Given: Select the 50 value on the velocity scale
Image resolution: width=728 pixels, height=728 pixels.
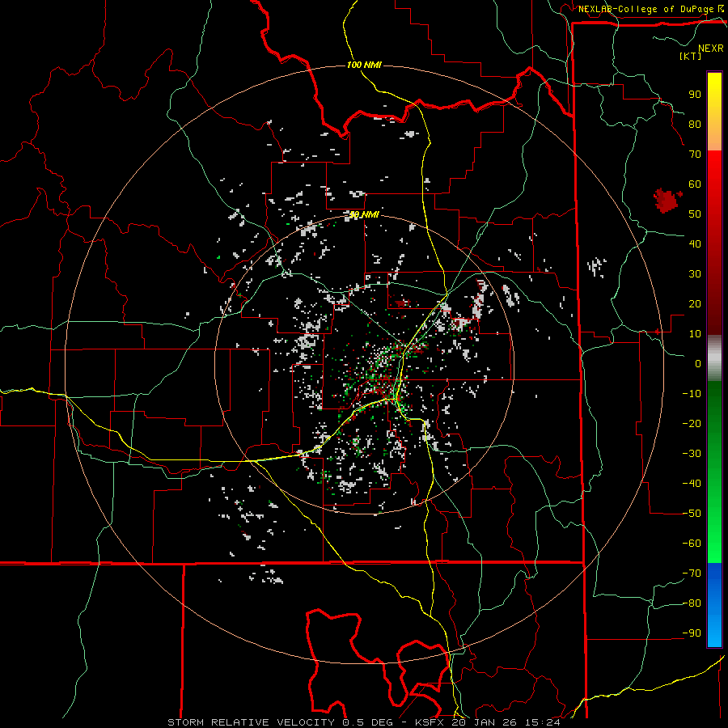Looking at the screenshot, I should tap(695, 214).
